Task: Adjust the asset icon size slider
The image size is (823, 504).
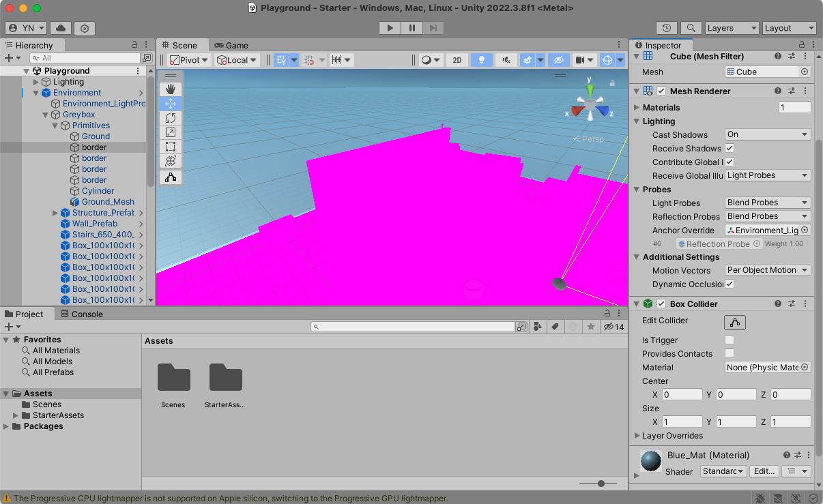Action: pyautogui.click(x=601, y=484)
